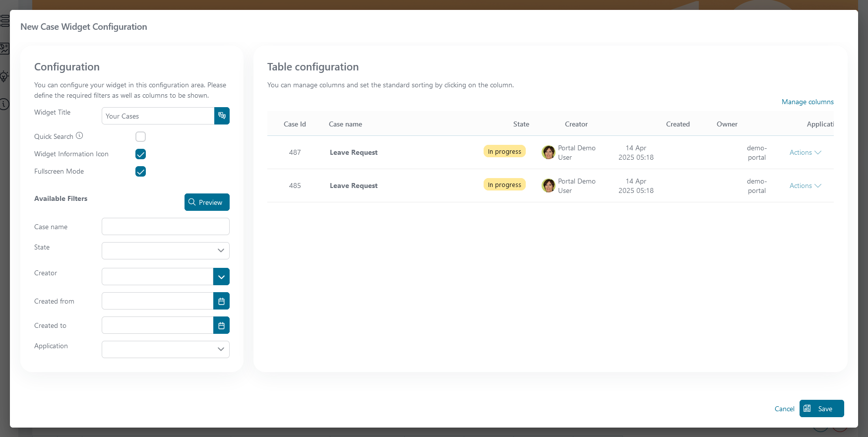Click Leave Request in row 487
The image size is (868, 437).
tap(354, 152)
